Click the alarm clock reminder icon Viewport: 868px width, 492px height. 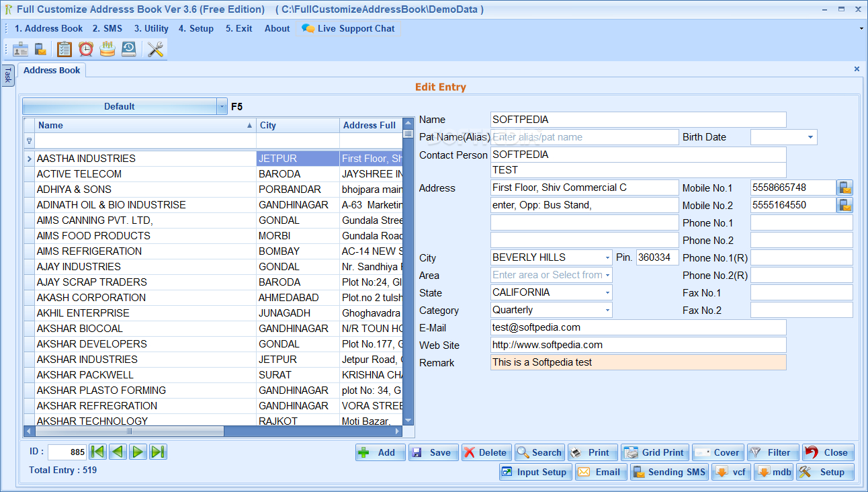[x=86, y=49]
